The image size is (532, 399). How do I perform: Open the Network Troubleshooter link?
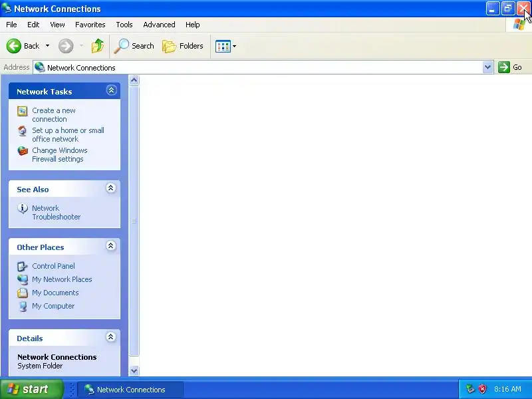56,212
